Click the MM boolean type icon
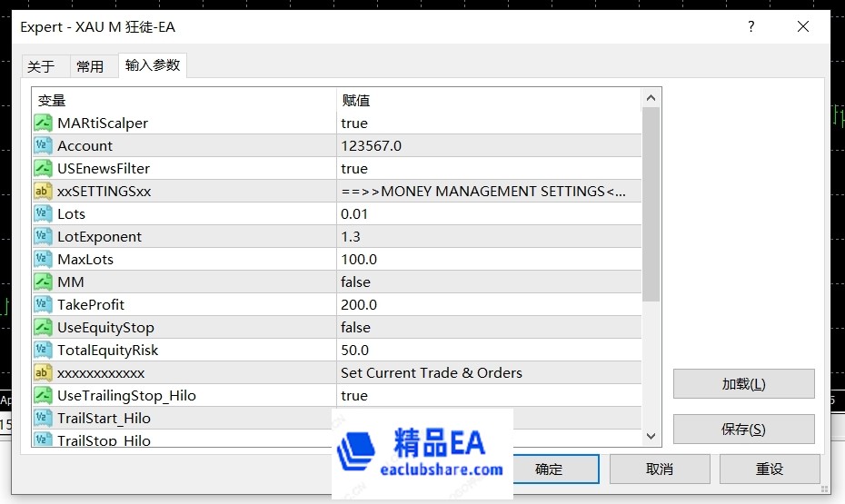 point(43,282)
